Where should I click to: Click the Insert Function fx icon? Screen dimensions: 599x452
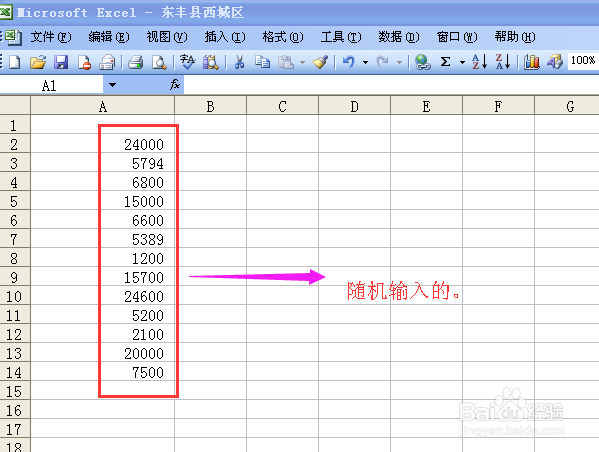pos(175,84)
